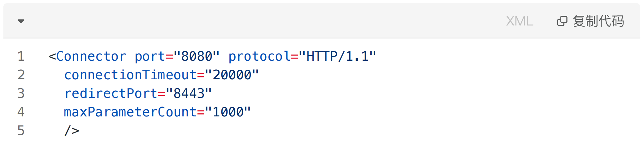Viewport: 644px width, 148px height.
Task: Click the XML language label
Action: (520, 21)
